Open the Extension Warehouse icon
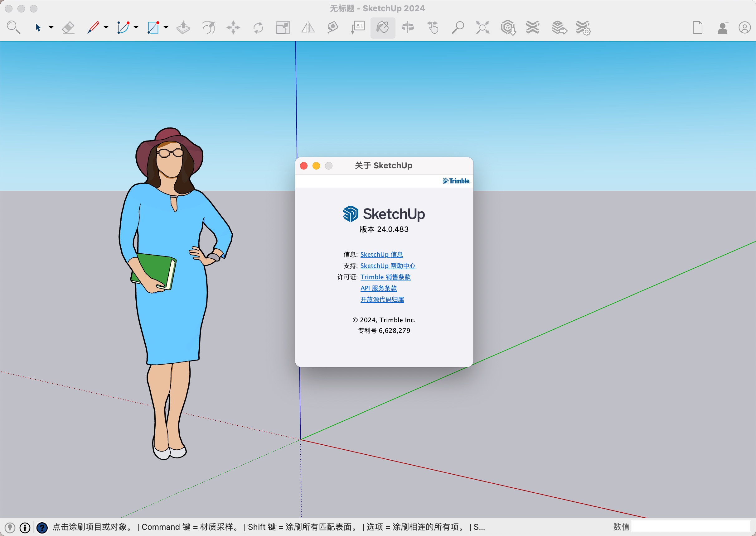The width and height of the screenshot is (756, 536). (x=533, y=27)
